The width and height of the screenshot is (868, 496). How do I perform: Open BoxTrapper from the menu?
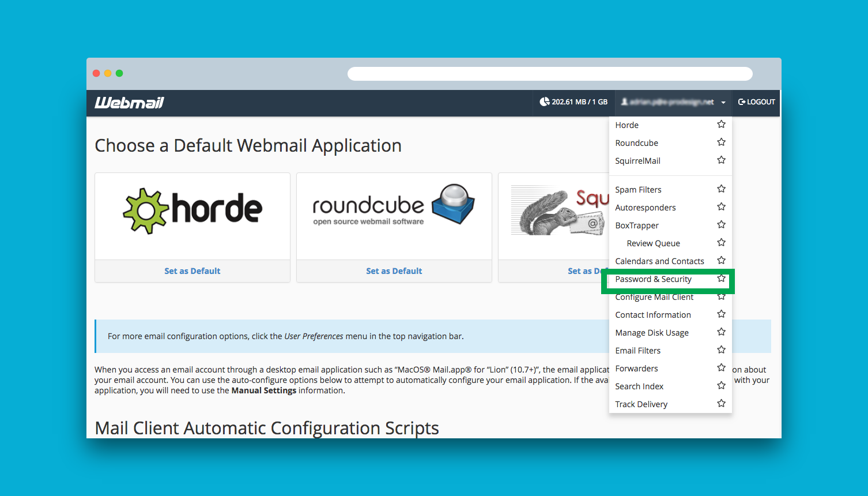[637, 226]
